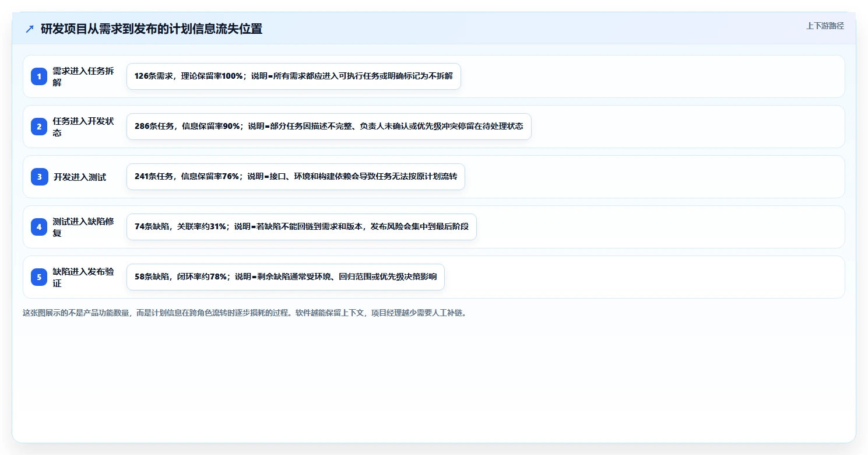Screen dimensions: 868x455
Task: Click the footnote starting 这张图展示的不是产品功能数量
Action: (x=244, y=313)
